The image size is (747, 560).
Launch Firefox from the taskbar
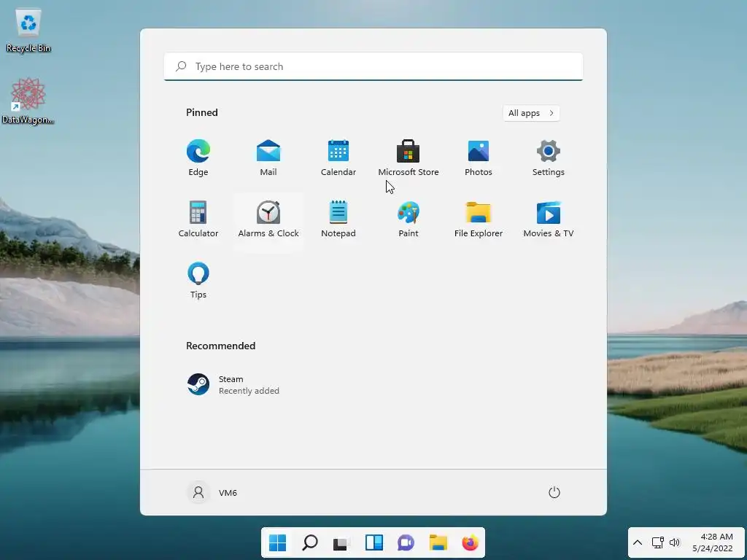[x=470, y=542]
